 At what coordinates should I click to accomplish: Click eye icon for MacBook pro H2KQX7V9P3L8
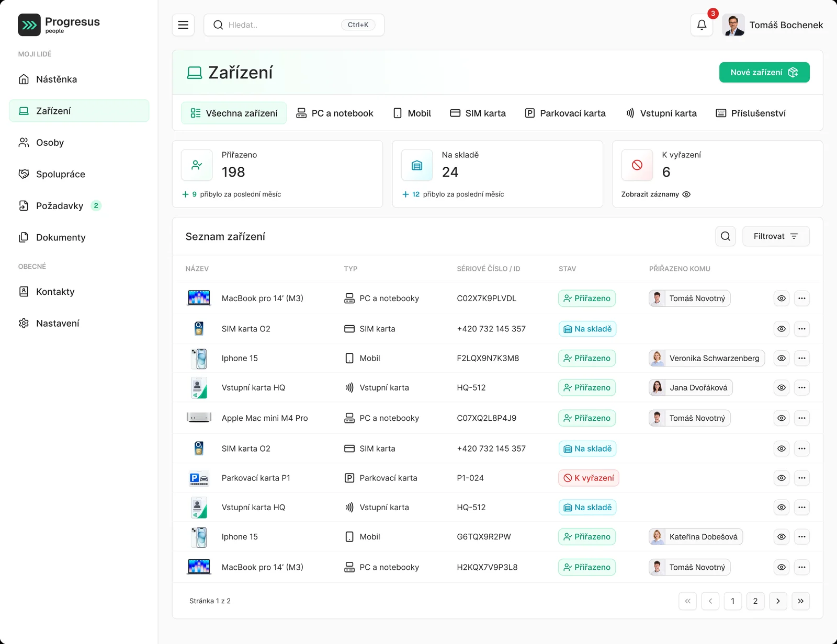tap(782, 567)
